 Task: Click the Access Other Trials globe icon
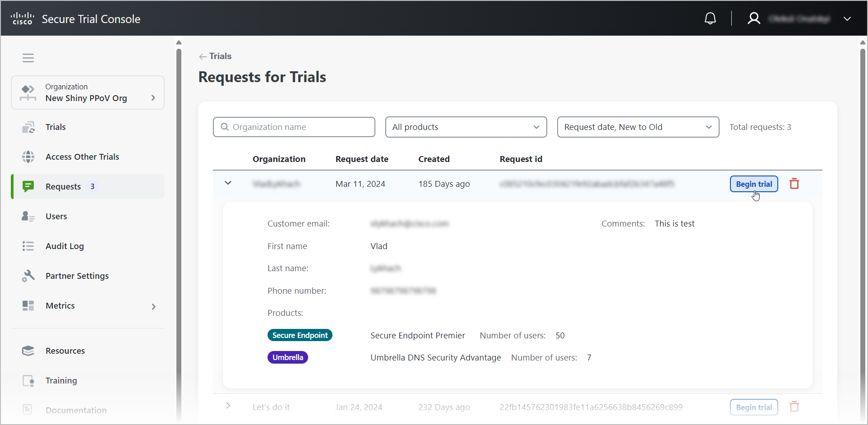28,157
